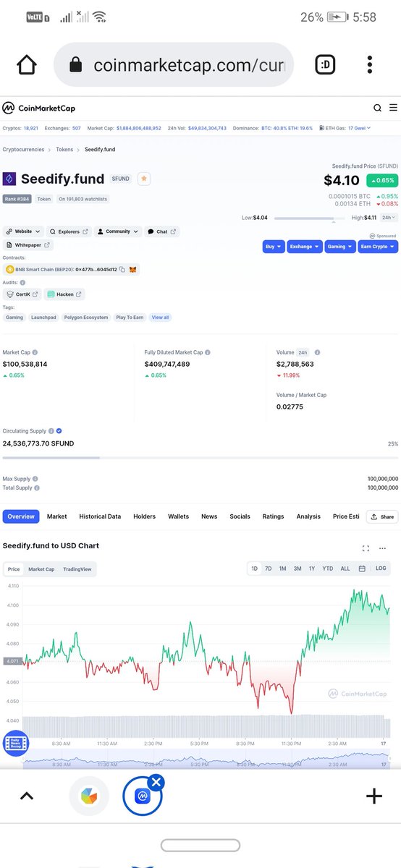Click the Volume info icon

click(317, 352)
